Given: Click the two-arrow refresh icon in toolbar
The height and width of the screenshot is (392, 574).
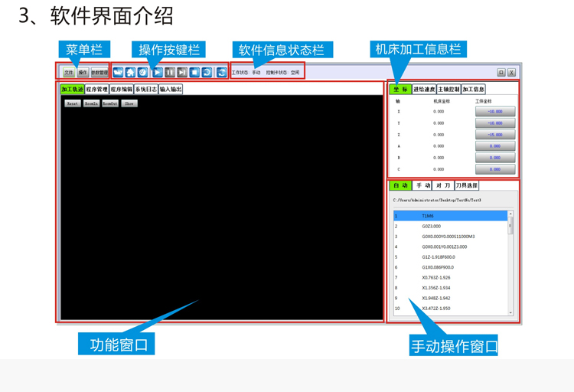Looking at the screenshot, I should [222, 72].
